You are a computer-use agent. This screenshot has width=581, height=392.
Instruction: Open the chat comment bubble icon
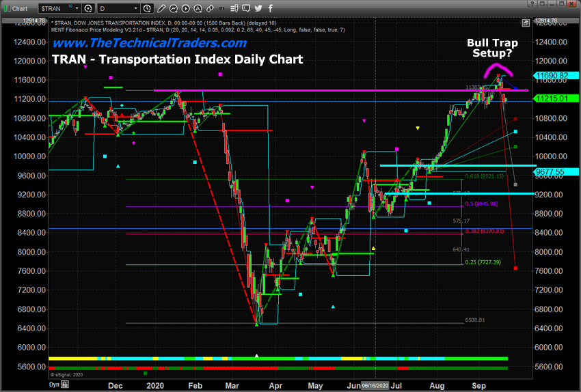tap(246, 8)
